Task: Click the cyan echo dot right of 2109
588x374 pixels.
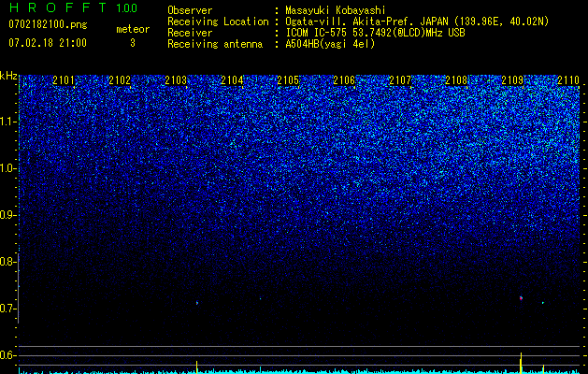Action: click(542, 302)
